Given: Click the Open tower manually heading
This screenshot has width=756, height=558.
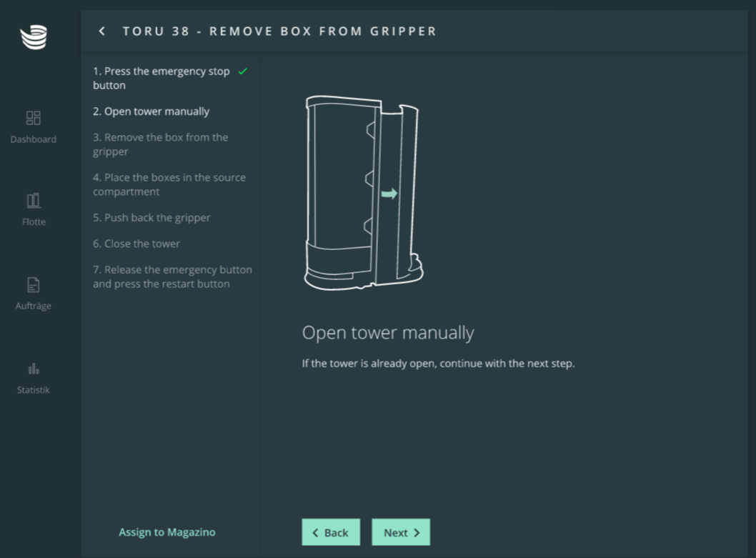Looking at the screenshot, I should pos(388,333).
